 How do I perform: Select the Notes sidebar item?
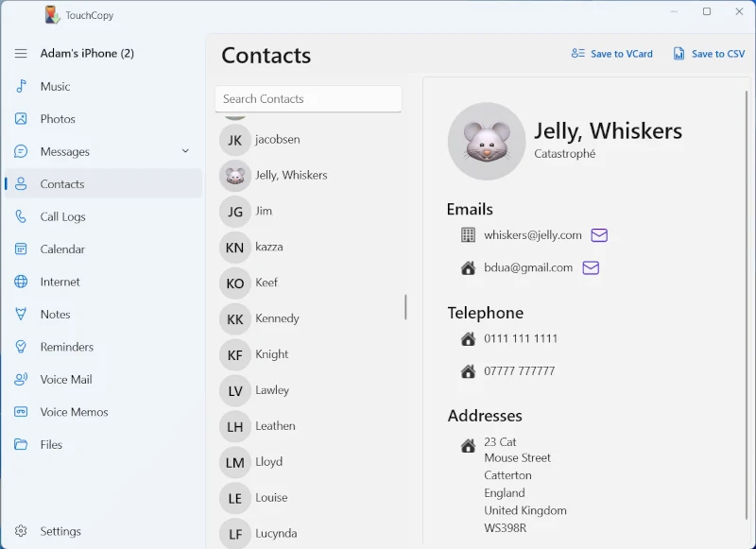pyautogui.click(x=55, y=315)
